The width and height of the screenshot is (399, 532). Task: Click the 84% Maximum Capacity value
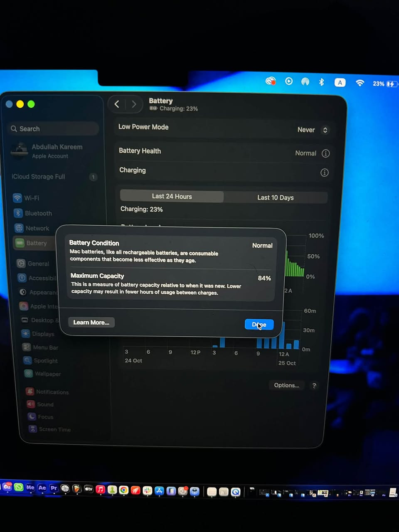(264, 278)
